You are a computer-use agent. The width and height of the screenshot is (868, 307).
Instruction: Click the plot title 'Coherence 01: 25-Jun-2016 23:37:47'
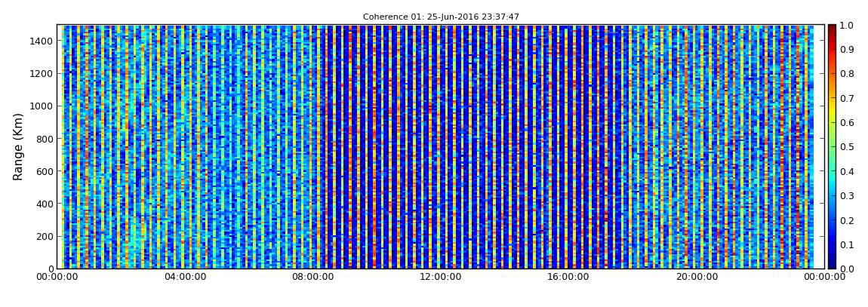point(441,17)
